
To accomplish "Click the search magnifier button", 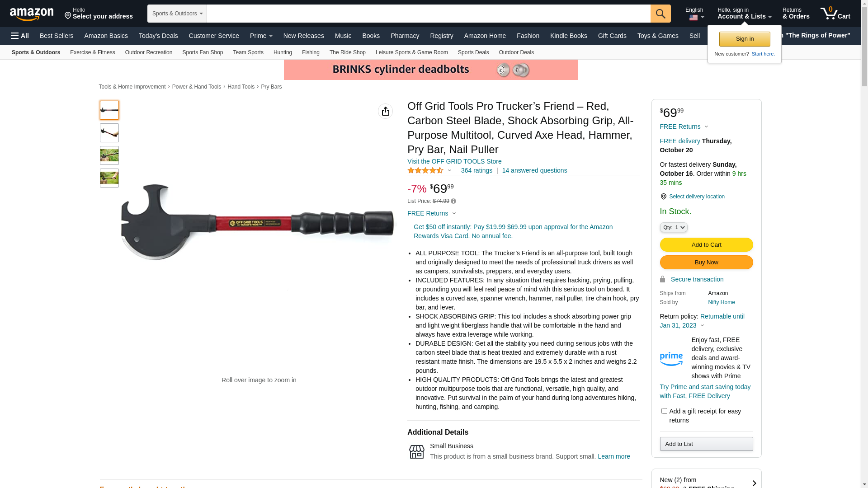I will coord(660,14).
